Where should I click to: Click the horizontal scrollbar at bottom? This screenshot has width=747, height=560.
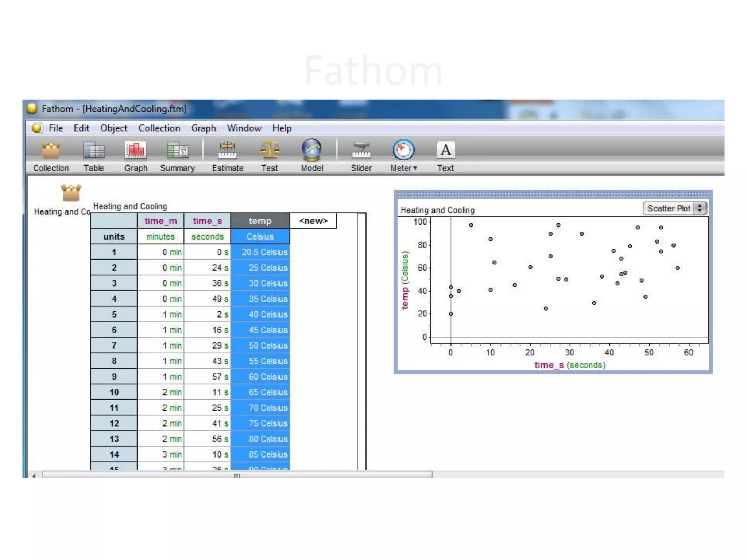click(237, 475)
